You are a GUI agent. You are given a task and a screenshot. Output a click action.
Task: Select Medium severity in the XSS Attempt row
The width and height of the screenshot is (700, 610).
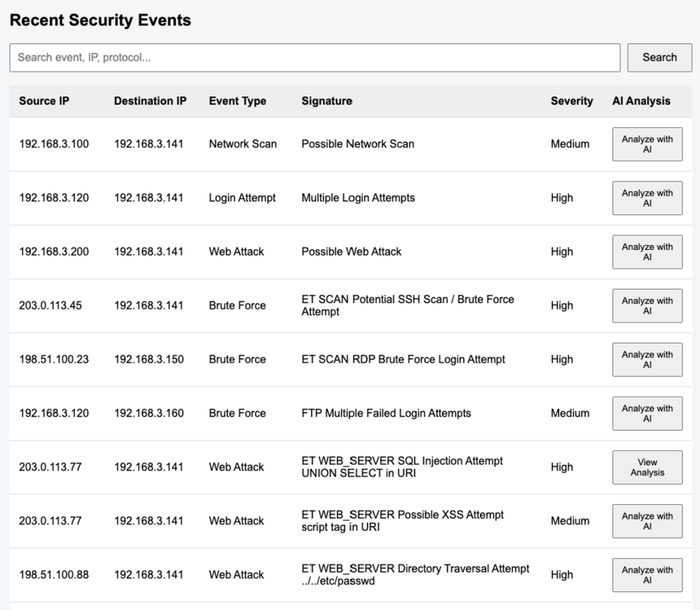pos(570,521)
